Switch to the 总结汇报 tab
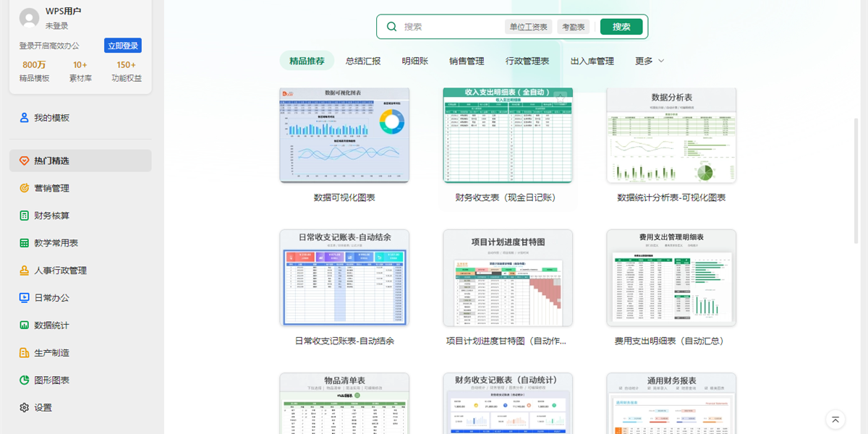Image resolution: width=868 pixels, height=434 pixels. click(363, 61)
